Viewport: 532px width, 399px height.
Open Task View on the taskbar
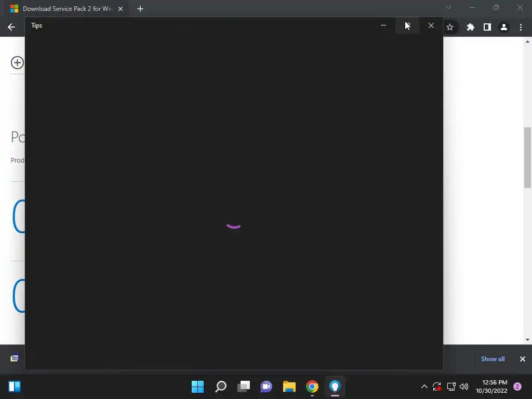244,387
